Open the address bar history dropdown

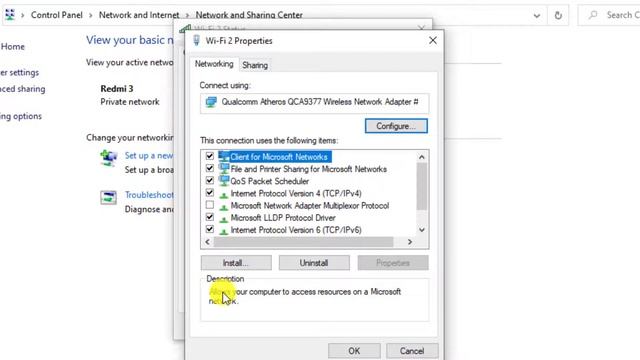pos(537,16)
